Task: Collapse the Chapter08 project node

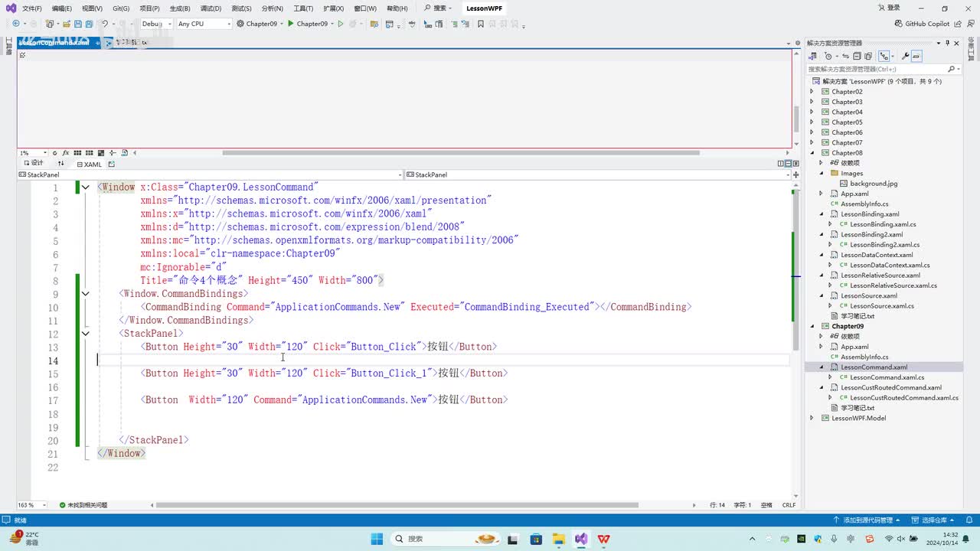Action: coord(812,153)
